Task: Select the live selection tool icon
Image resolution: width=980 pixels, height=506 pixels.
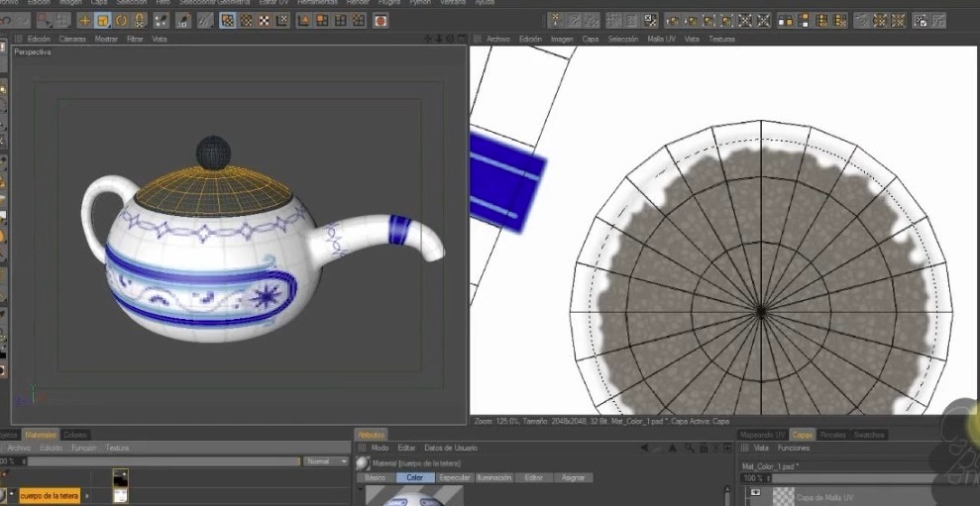Action: pyautogui.click(x=44, y=21)
